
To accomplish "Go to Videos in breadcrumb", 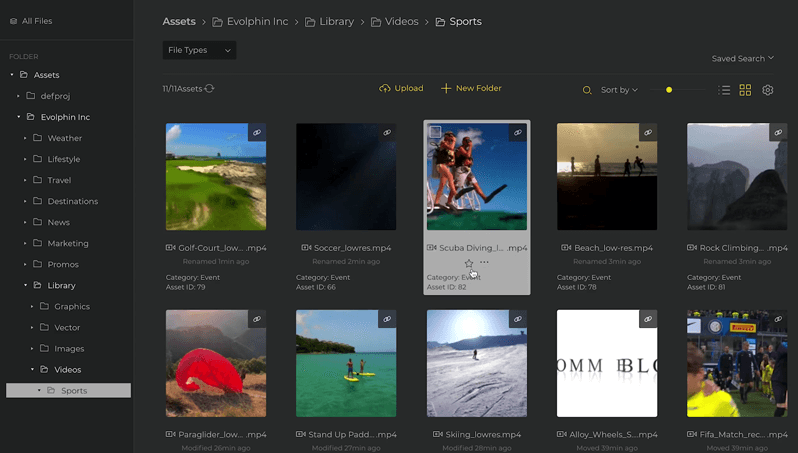I will tap(395, 21).
